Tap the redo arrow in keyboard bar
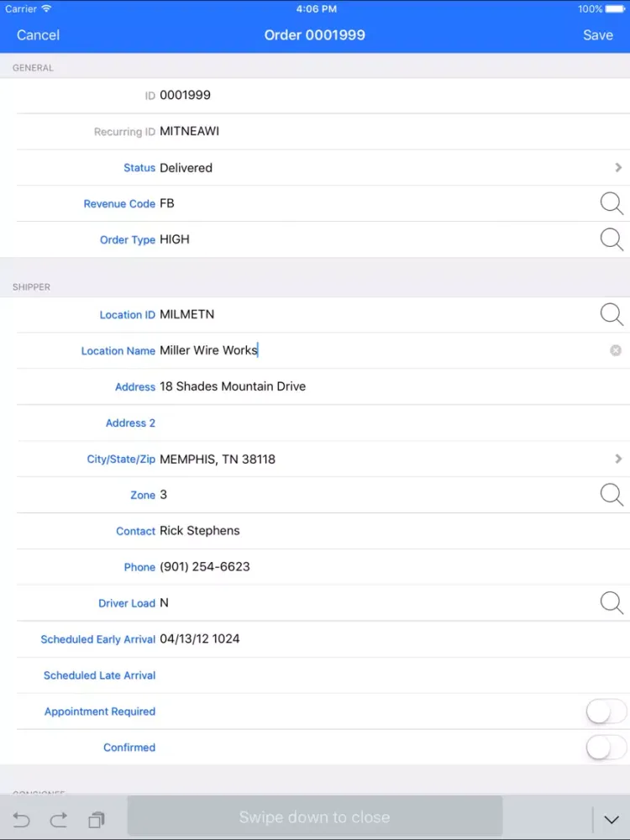Viewport: 630px width, 840px height. coord(59,819)
